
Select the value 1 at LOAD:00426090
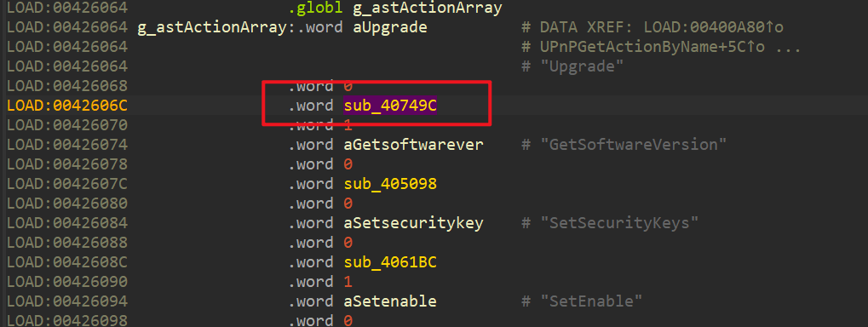[348, 282]
